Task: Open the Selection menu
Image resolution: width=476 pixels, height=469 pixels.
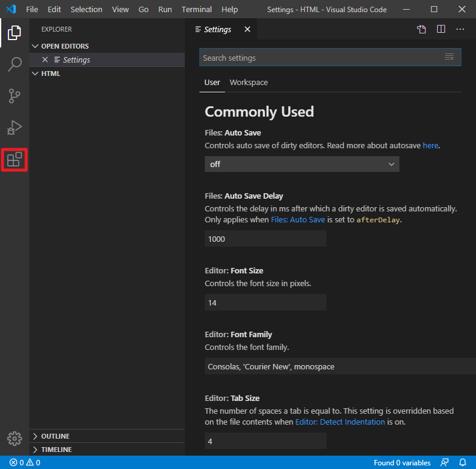Action: click(86, 9)
